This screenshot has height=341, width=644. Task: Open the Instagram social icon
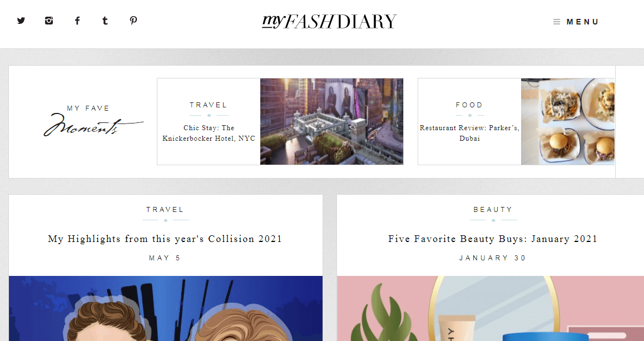[x=49, y=21]
